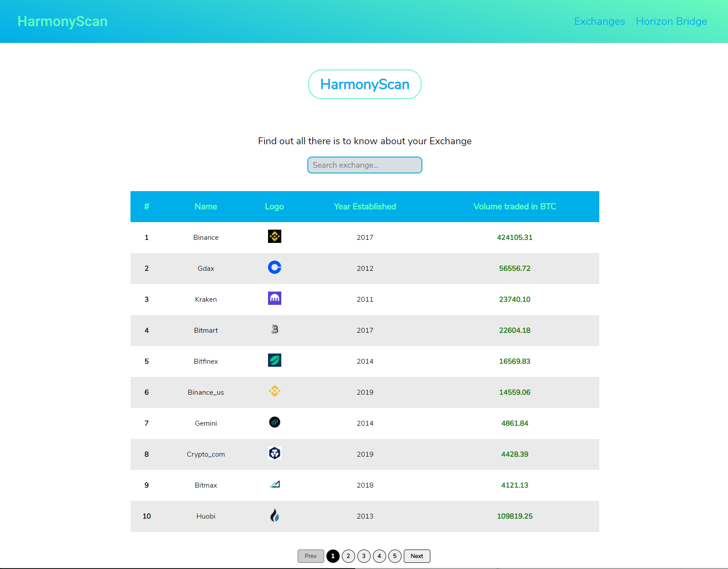Click year 2013 in Huobi row
The height and width of the screenshot is (569, 728).
coord(365,516)
